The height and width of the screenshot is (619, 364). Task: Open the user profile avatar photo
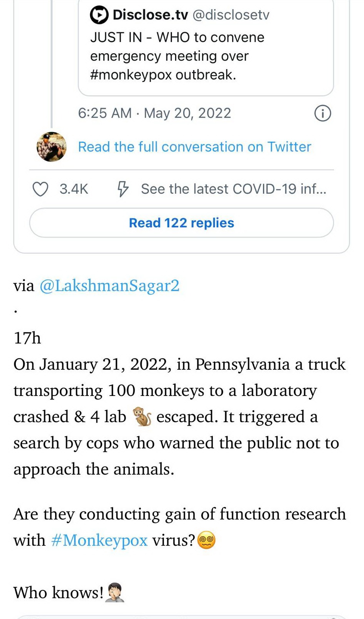tap(52, 147)
